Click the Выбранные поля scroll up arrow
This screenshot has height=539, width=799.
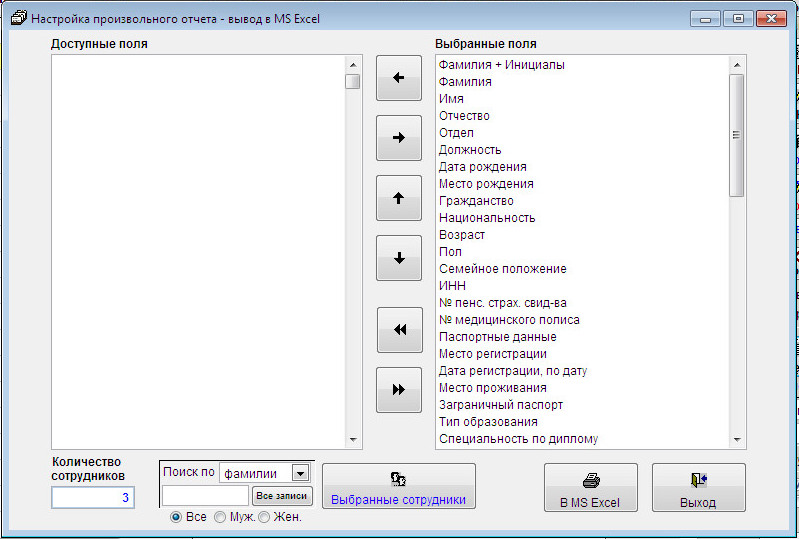pos(737,65)
